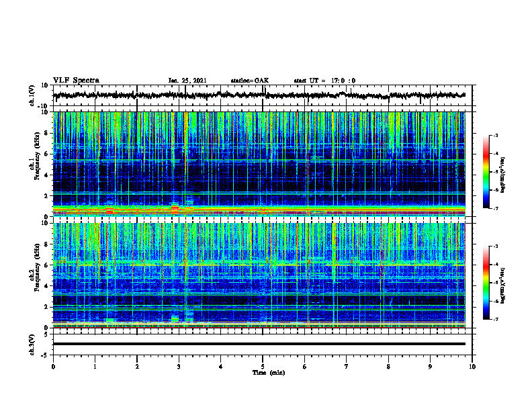This screenshot has height=411, width=532.
Task: Click the ch.1 voltage waveform trace
Action: click(259, 95)
